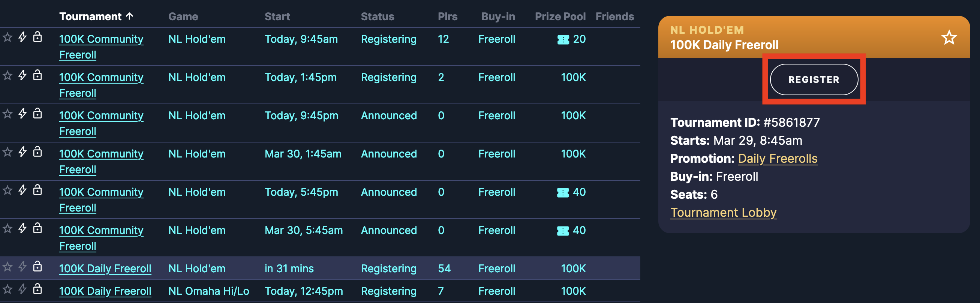Click lightning icon on 'in 31 mins' row
The width and height of the screenshot is (980, 303).
pyautogui.click(x=22, y=267)
